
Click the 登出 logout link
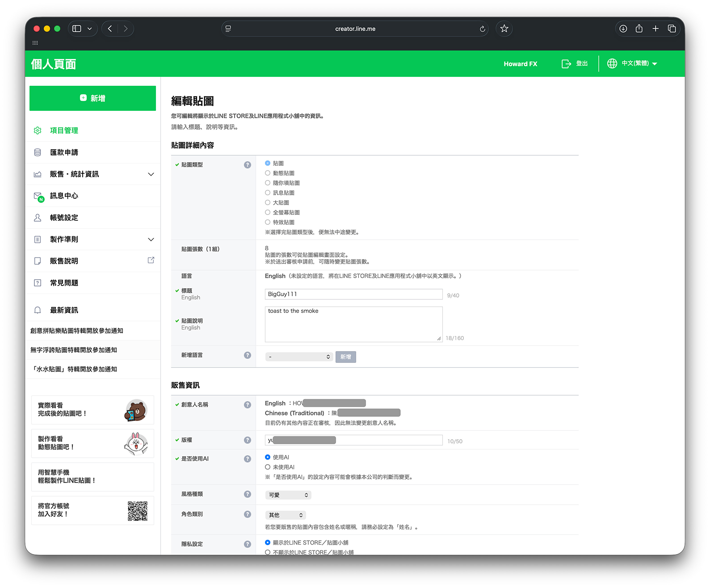pos(575,63)
